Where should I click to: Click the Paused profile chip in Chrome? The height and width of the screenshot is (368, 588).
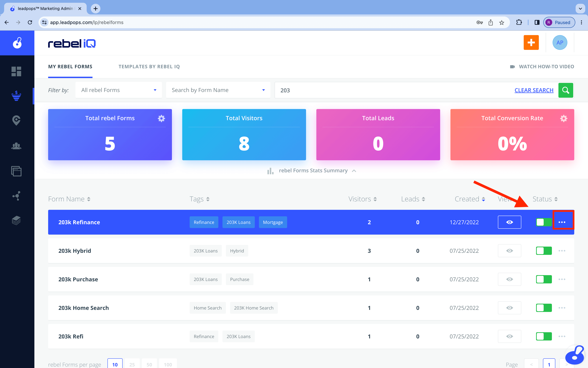tap(559, 22)
